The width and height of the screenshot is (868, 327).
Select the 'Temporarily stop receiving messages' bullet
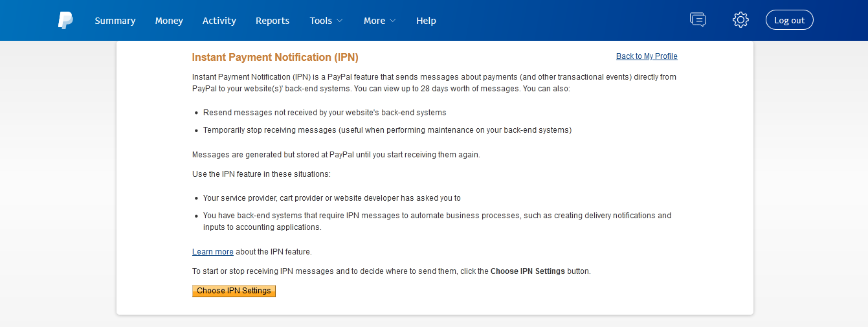pos(387,130)
